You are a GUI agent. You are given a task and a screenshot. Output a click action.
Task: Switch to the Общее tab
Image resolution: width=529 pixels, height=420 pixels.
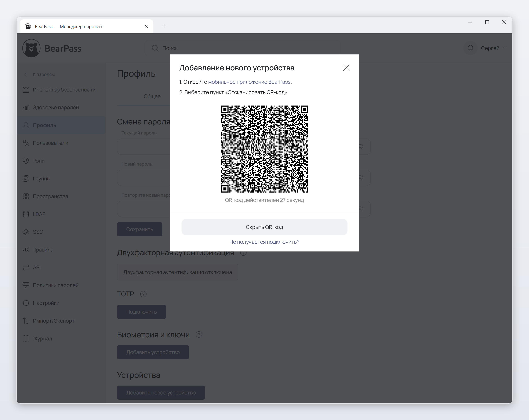click(152, 96)
